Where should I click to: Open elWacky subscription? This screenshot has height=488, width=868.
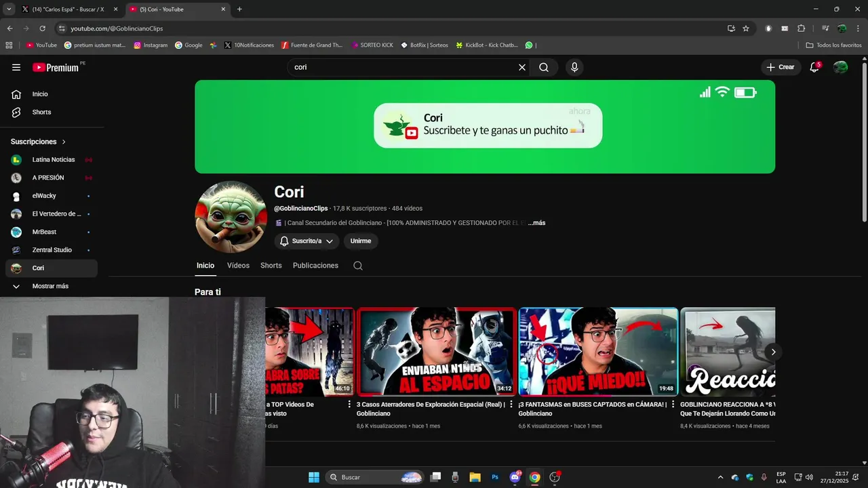[53, 196]
